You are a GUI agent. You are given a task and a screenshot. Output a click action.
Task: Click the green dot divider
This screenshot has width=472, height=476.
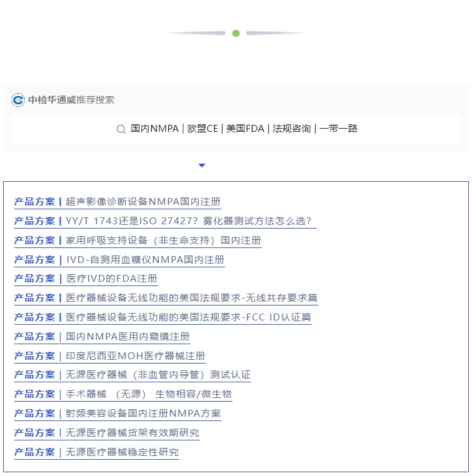pyautogui.click(x=236, y=33)
